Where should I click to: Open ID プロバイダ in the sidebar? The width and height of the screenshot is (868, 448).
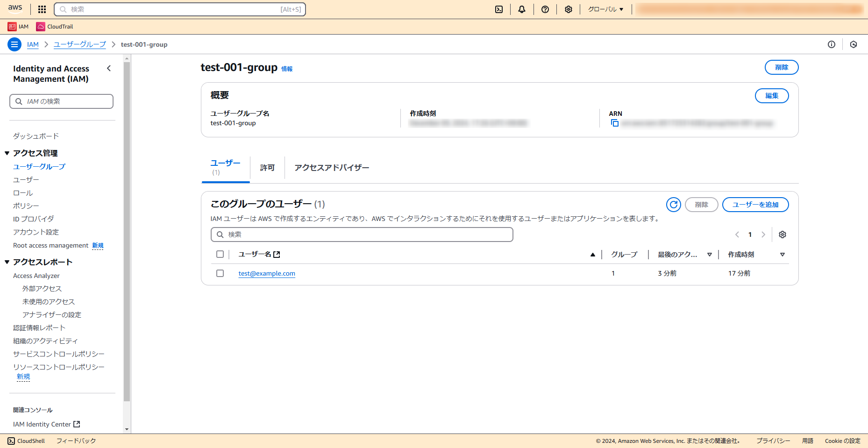34,219
